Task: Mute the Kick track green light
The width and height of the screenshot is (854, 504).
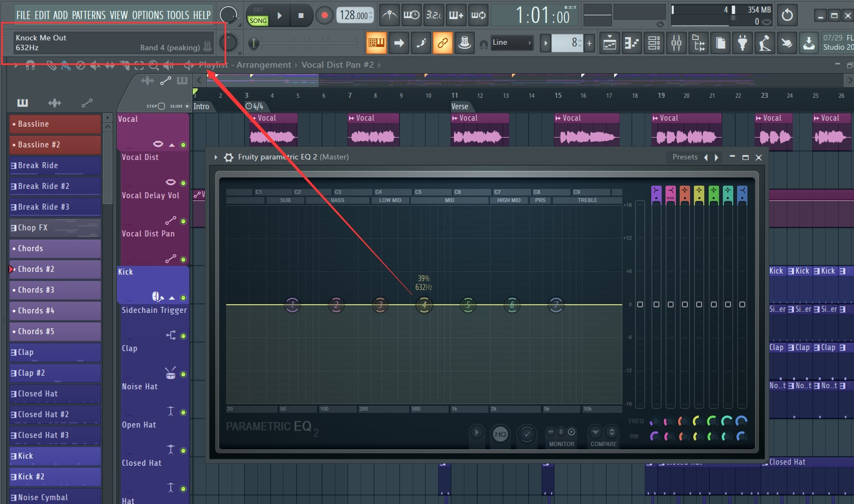Action: [x=183, y=298]
